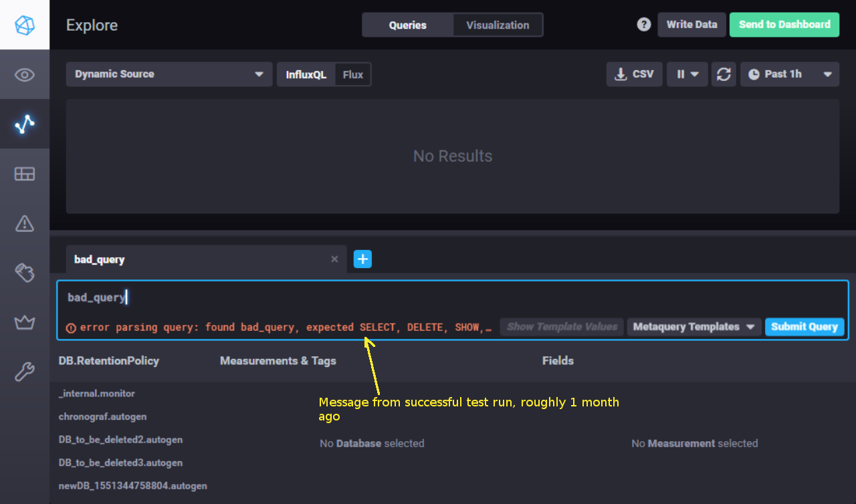
Task: Open the Past 1h time range dropdown
Action: (x=789, y=74)
